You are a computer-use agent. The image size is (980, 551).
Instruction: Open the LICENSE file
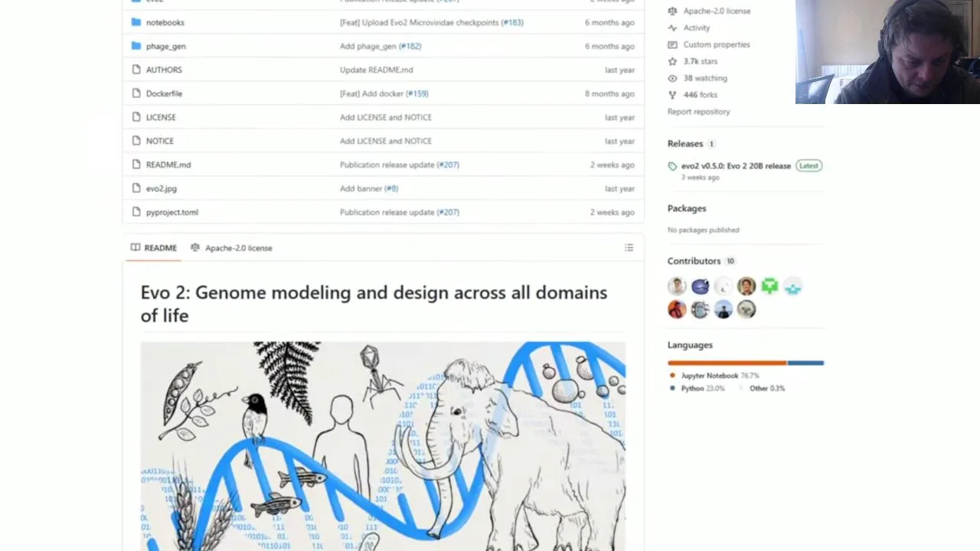point(161,117)
